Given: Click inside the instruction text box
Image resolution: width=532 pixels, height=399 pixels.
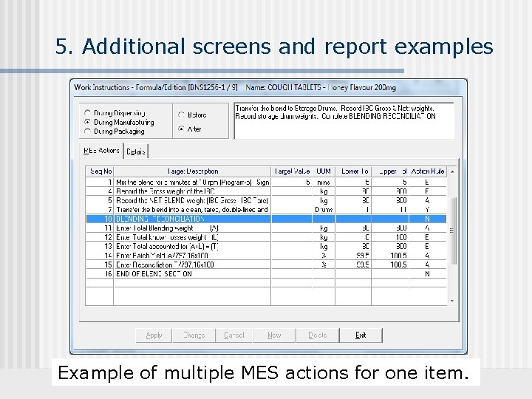Looking at the screenshot, I should [344, 120].
